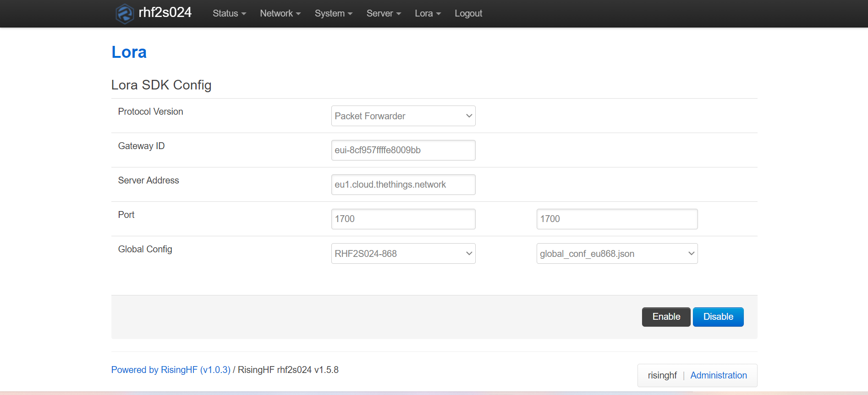Screen dimensions: 868x395
Task: Open the Protocol Version dropdown
Action: point(403,116)
